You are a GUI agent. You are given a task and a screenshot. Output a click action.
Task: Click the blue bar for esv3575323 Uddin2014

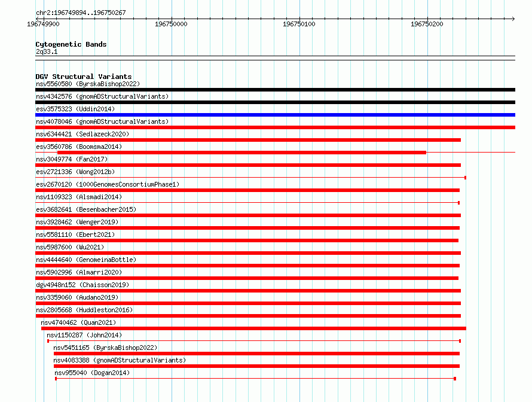[x=275, y=115]
